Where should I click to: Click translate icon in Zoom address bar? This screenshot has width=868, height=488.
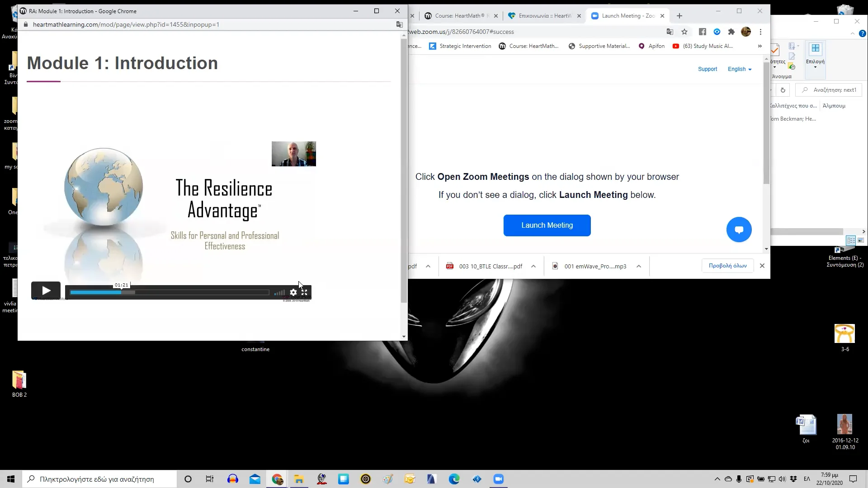click(670, 32)
